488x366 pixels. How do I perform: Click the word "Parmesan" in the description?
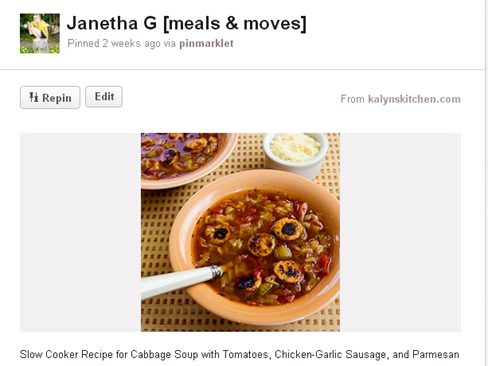436,354
